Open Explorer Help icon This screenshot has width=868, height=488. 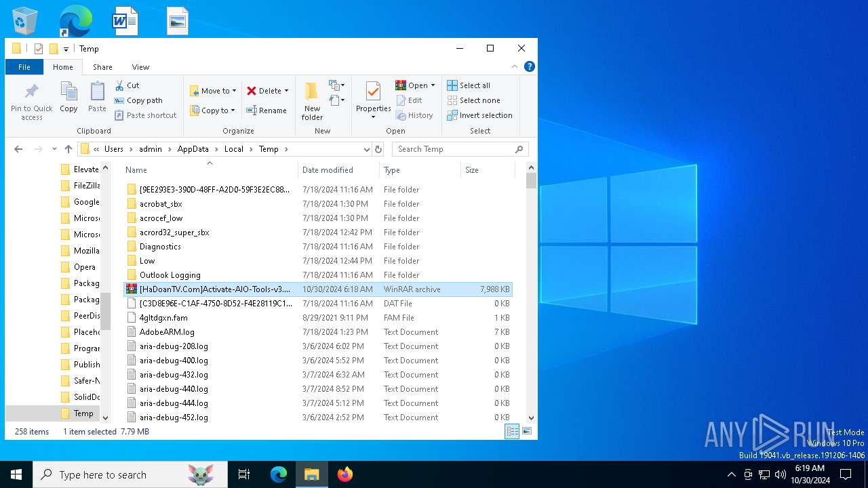tap(530, 66)
